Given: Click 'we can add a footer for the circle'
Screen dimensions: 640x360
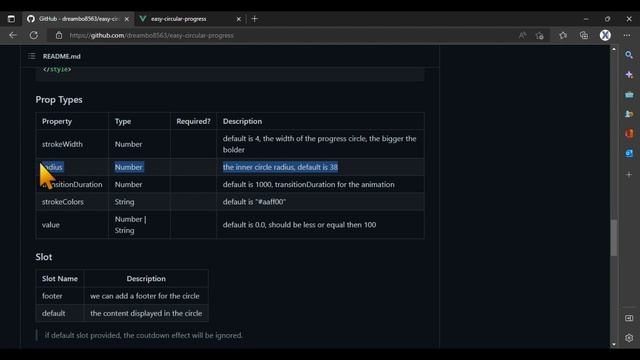Looking at the screenshot, I should coord(145,296).
